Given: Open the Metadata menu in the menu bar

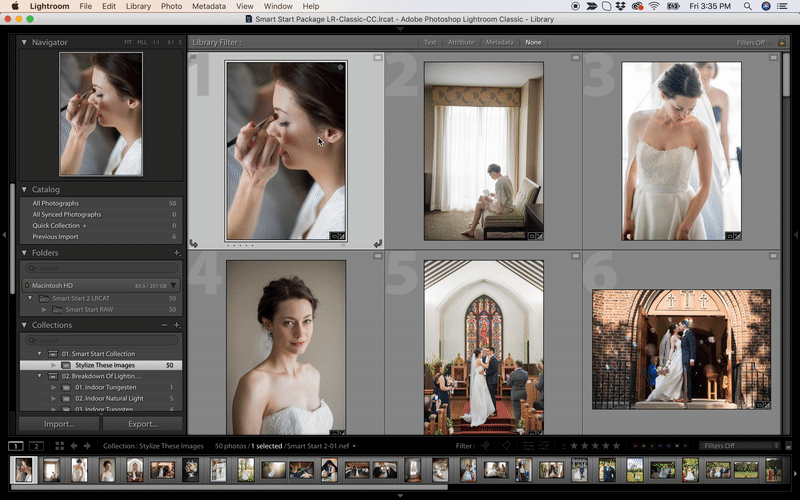Looking at the screenshot, I should (x=208, y=6).
